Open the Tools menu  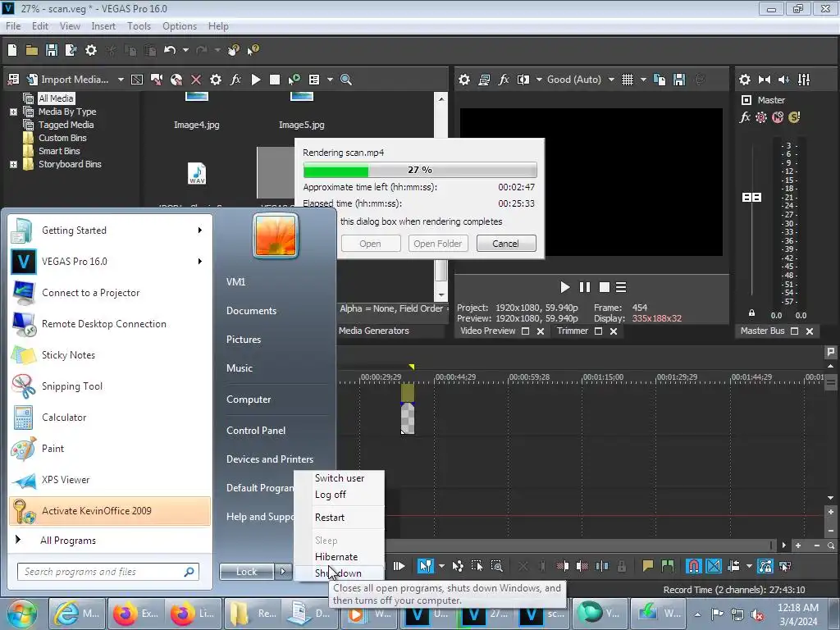[x=139, y=25]
